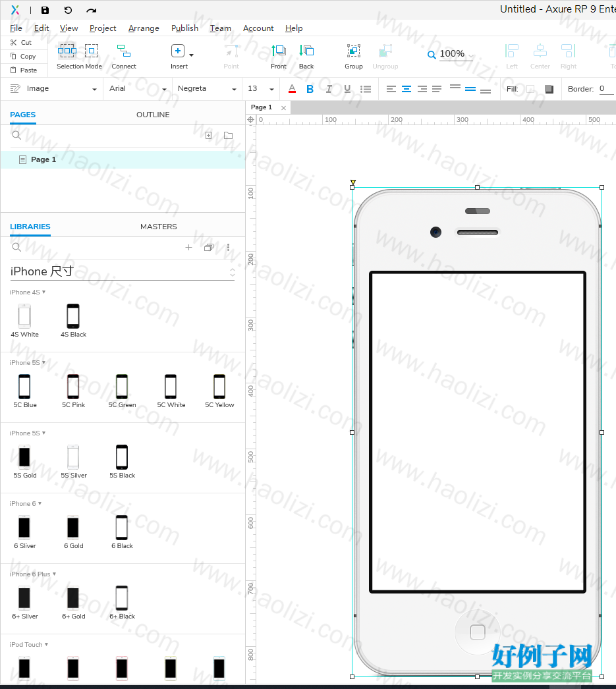Open the Insert dropdown arrow
This screenshot has height=689, width=616.
pyautogui.click(x=191, y=55)
